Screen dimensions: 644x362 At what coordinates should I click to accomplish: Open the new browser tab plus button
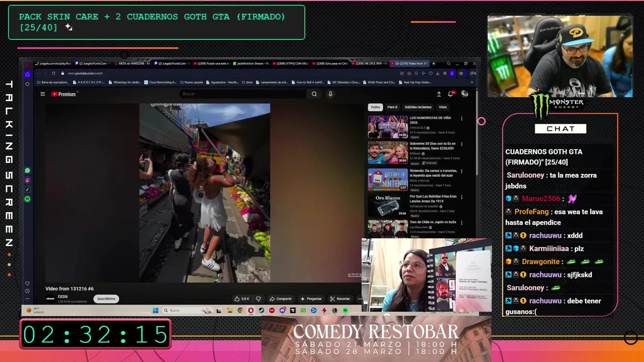pyautogui.click(x=434, y=64)
